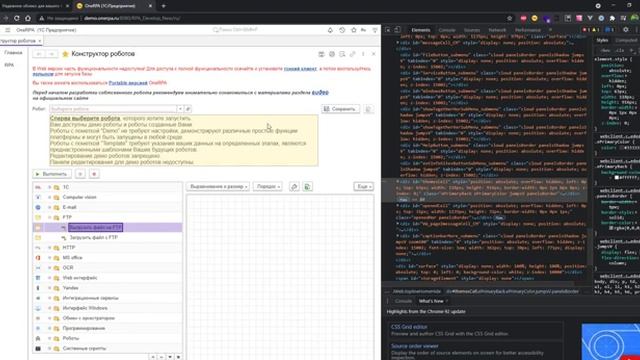The image size is (640, 360).
Task: Click the red errors counter in DevTools
Action: (x=586, y=30)
